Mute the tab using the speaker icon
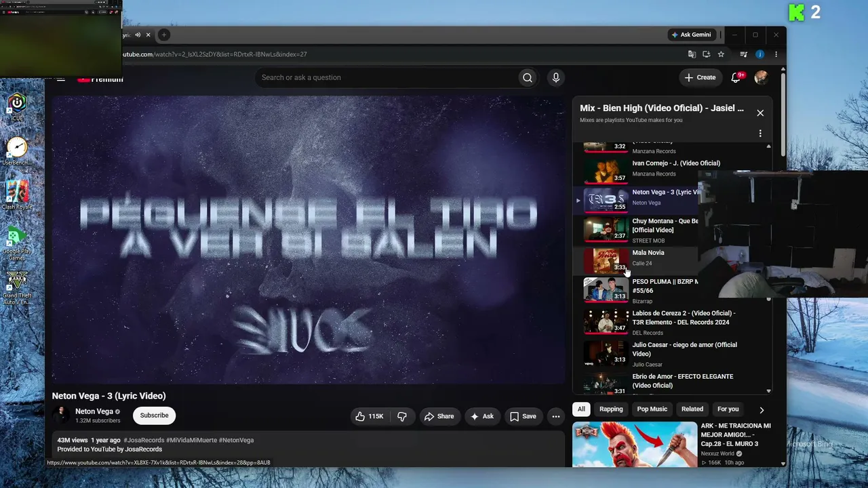The image size is (868, 488). click(x=138, y=35)
